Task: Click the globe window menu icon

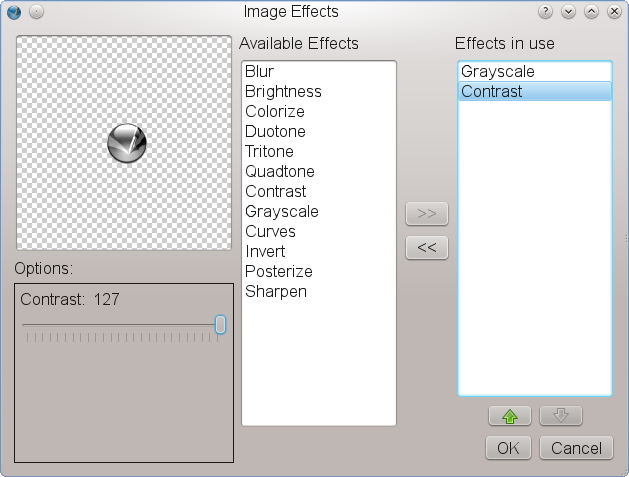Action: (x=13, y=12)
